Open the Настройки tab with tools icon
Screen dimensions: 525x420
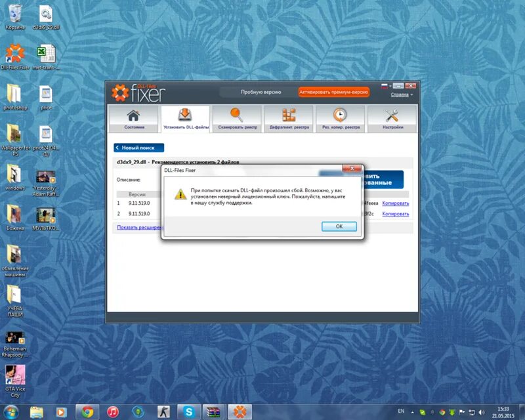coord(392,119)
